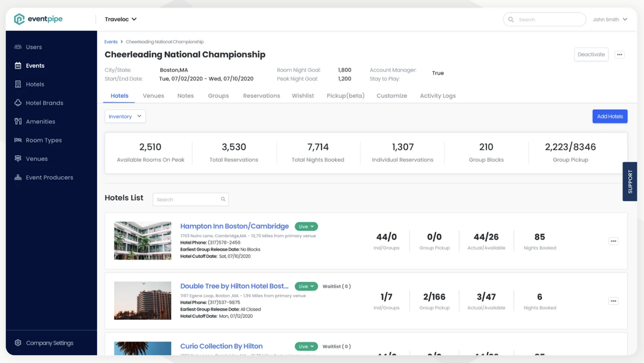Click the eventpipe logo icon
The height and width of the screenshot is (363, 644).
(x=19, y=19)
